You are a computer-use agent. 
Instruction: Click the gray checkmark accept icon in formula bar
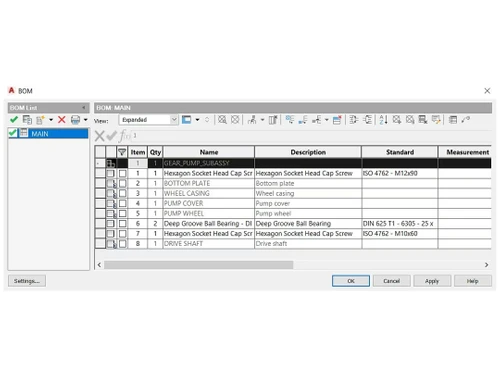pyautogui.click(x=111, y=136)
